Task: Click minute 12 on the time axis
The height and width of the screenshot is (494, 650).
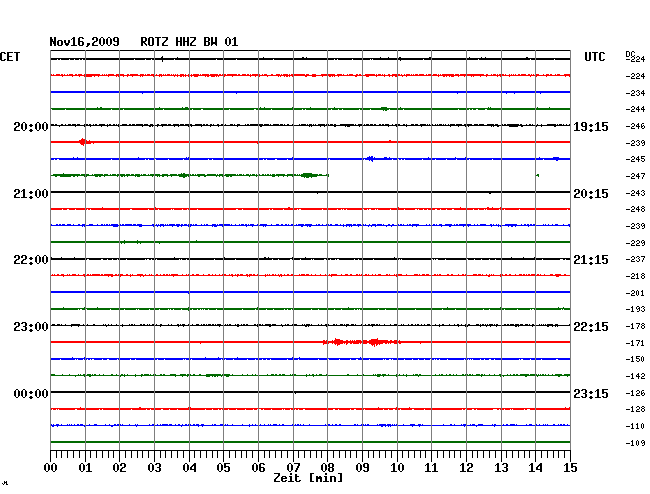Action: click(466, 468)
